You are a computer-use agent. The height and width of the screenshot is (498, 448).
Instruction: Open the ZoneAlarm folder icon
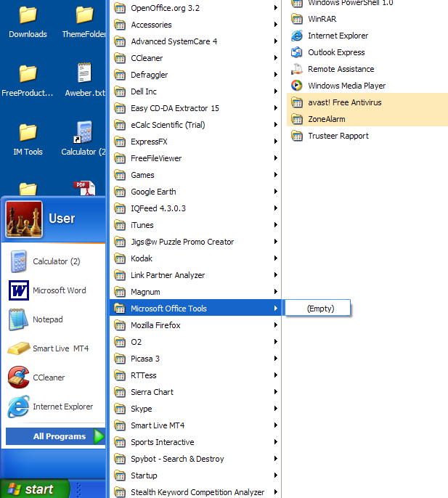297,119
